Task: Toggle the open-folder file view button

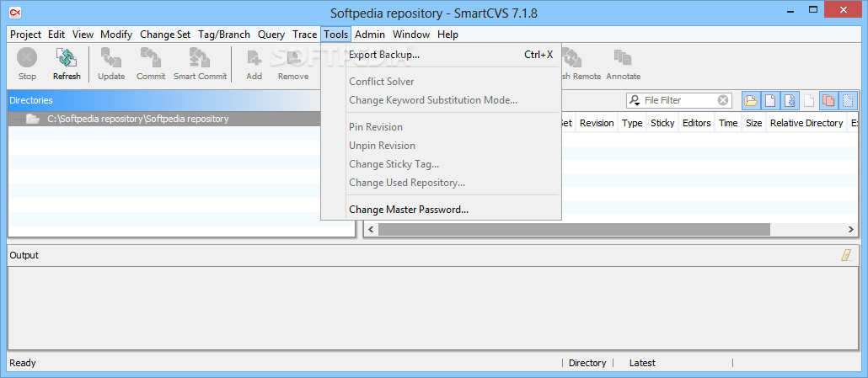Action: (751, 100)
